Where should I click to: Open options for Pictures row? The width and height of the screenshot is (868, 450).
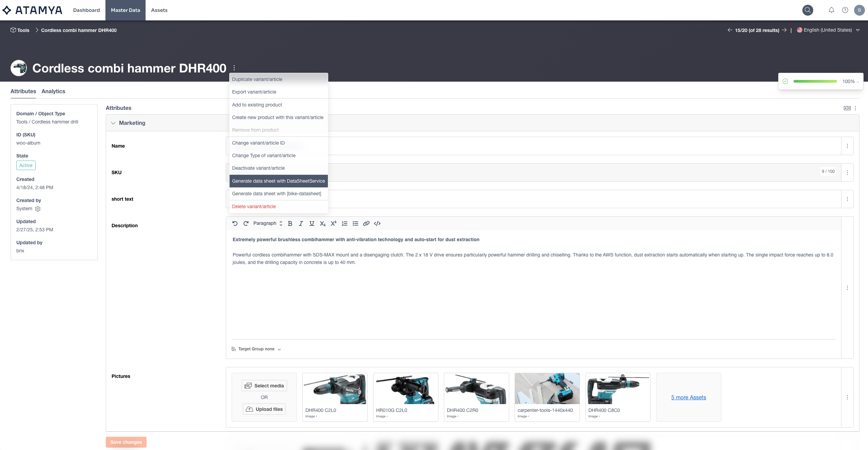pyautogui.click(x=847, y=397)
